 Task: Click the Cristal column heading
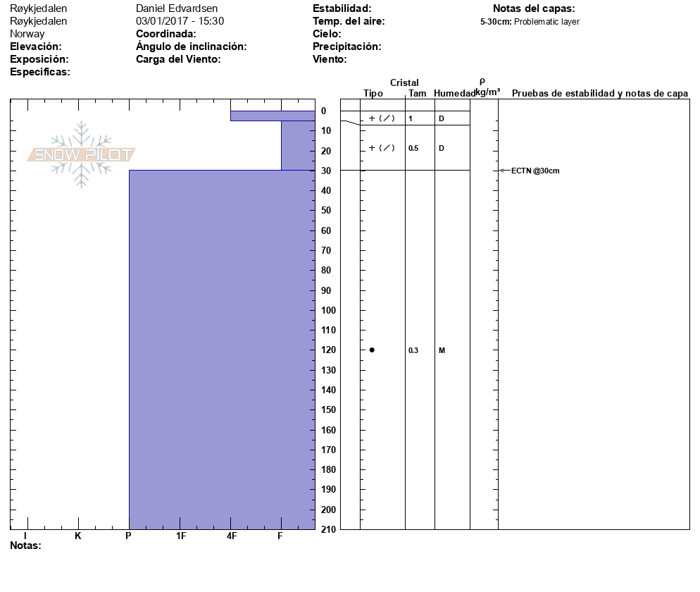[404, 82]
